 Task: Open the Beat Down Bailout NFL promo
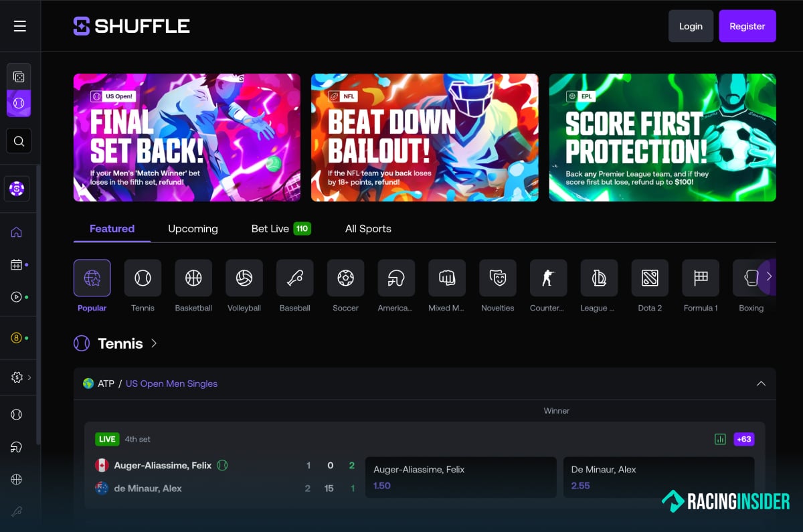424,137
